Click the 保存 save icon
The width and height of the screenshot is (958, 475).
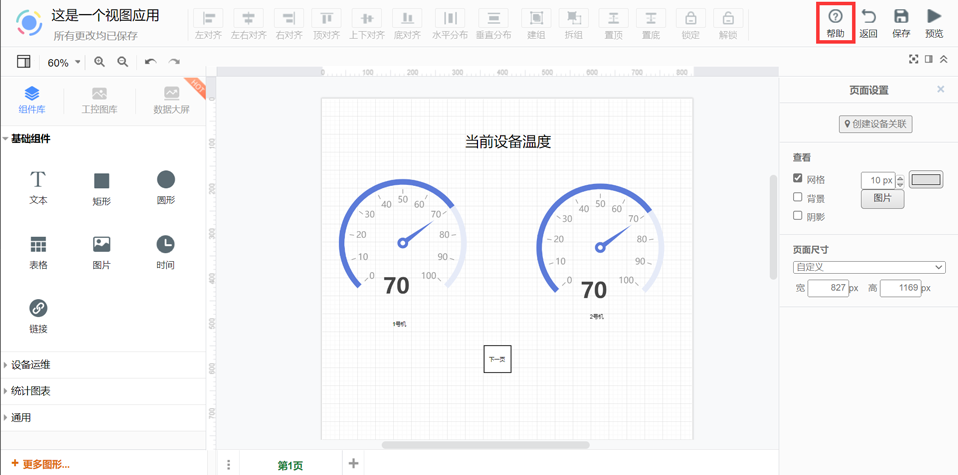[901, 17]
